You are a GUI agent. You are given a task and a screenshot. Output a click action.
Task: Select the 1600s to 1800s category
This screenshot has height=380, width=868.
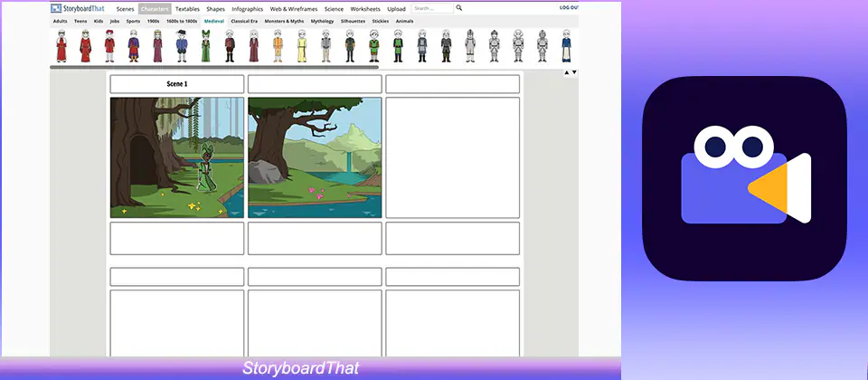click(x=182, y=21)
